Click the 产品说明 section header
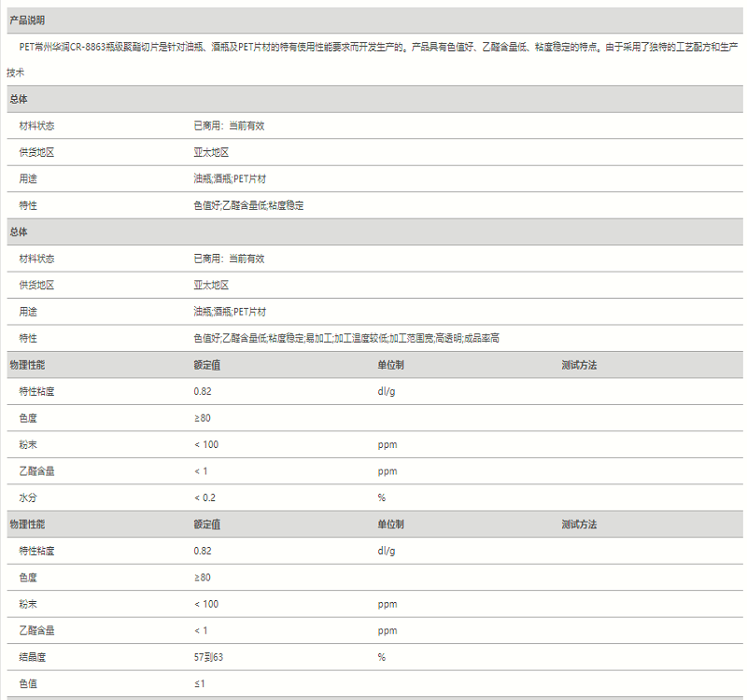Screen dimensions: 747x700 click(26, 20)
